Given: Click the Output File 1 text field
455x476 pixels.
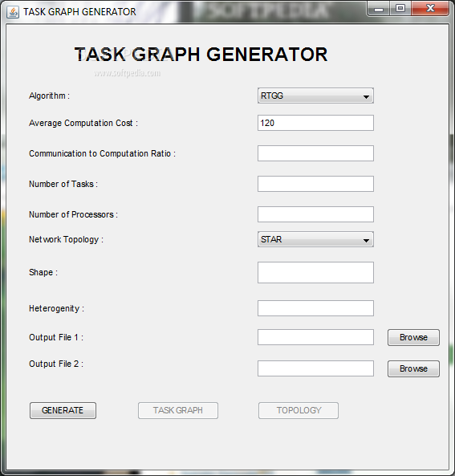Looking at the screenshot, I should (315, 337).
